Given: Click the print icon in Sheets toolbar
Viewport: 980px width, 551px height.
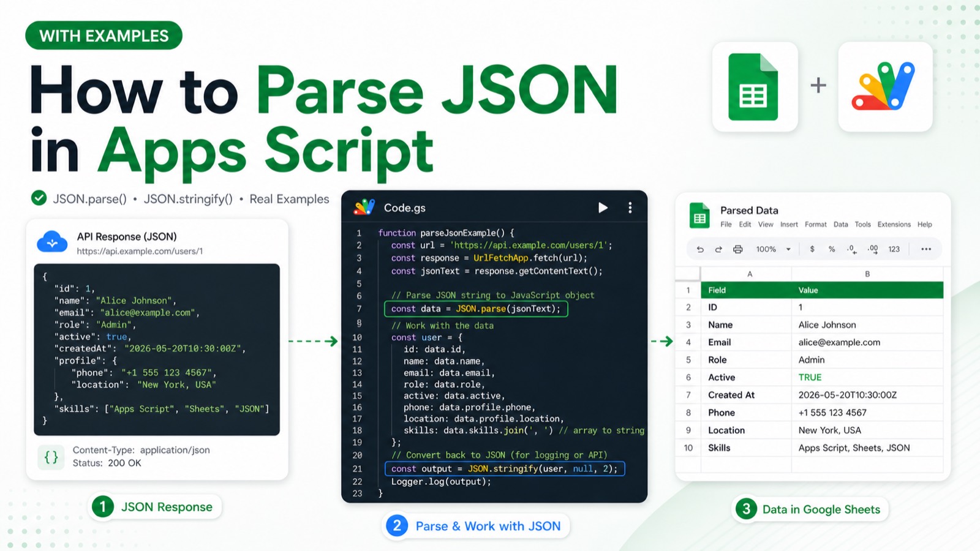Looking at the screenshot, I should 737,249.
